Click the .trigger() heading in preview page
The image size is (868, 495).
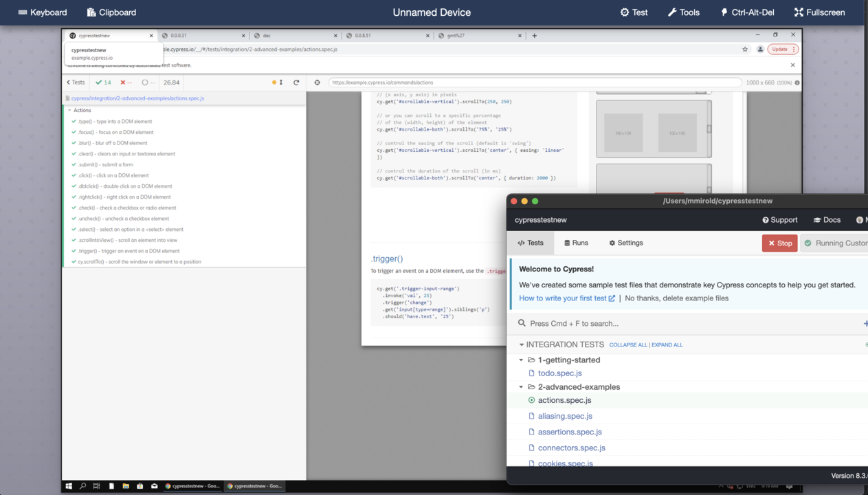click(x=387, y=258)
